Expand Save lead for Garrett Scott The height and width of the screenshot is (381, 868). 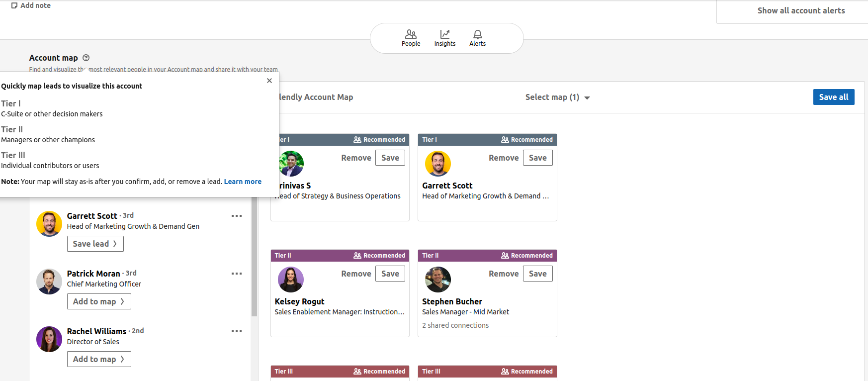95,244
